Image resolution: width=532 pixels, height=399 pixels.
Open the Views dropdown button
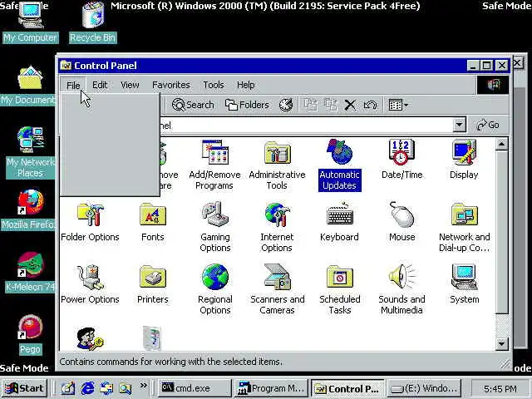[398, 105]
